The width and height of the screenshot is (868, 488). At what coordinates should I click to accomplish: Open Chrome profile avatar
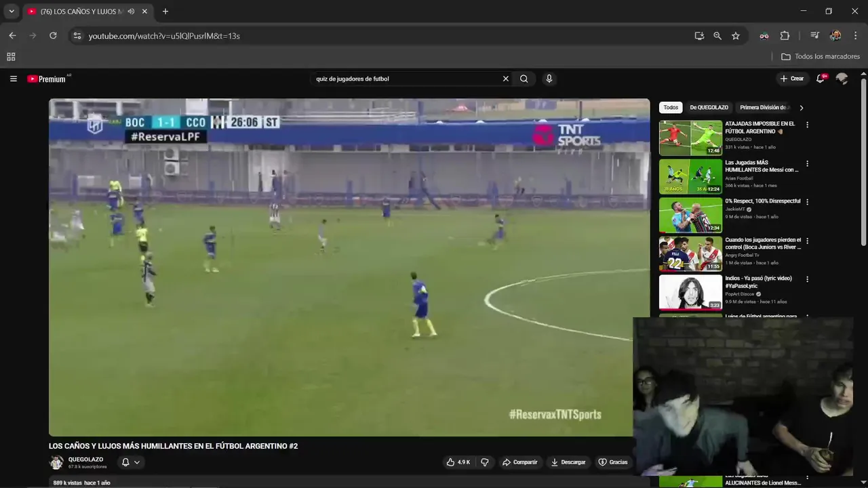(835, 36)
